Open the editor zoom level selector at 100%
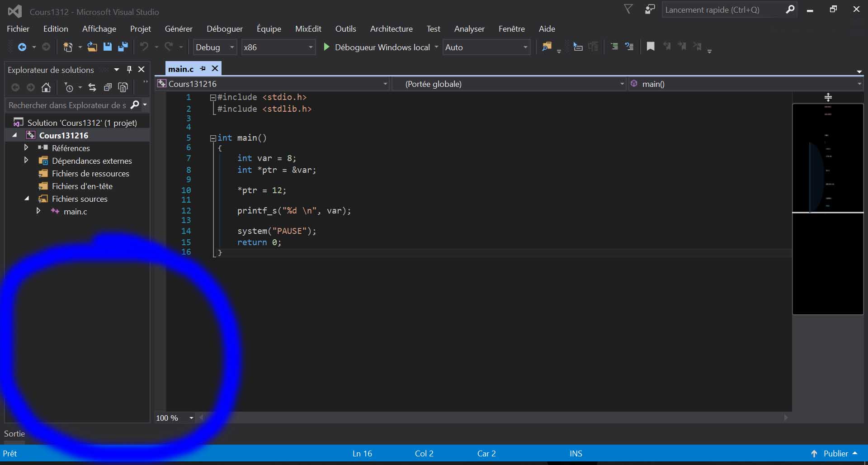 [175, 418]
